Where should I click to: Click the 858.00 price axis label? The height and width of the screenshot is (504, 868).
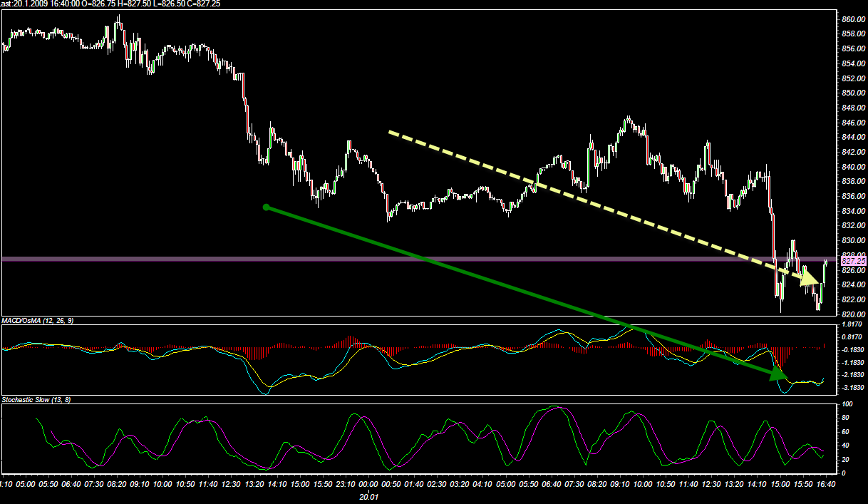[x=852, y=34]
